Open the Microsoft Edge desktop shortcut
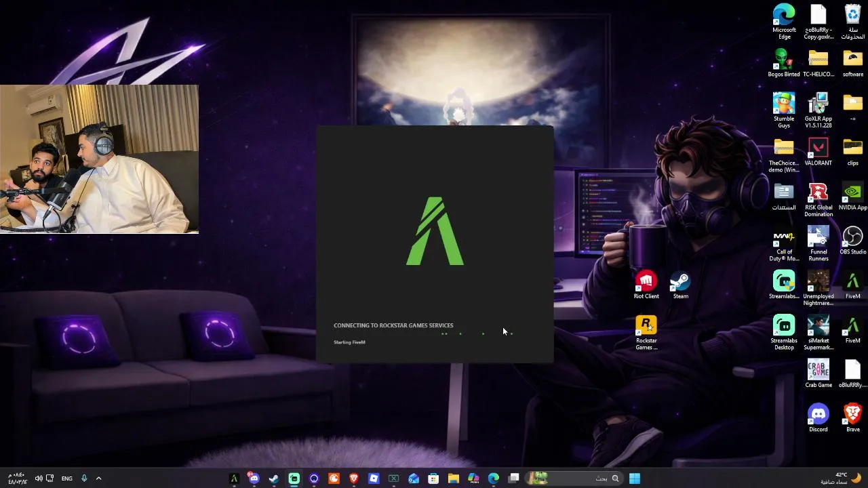The image size is (868, 488). coord(784,22)
